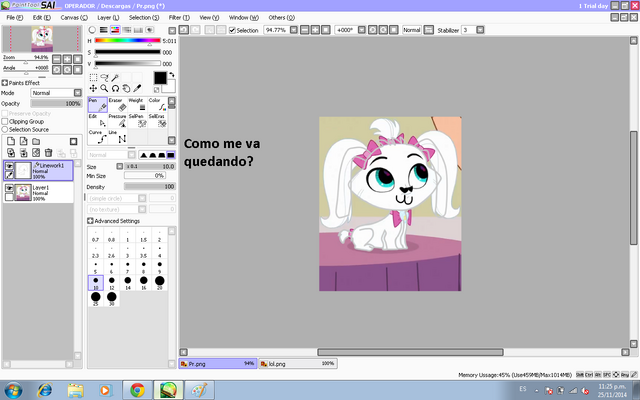This screenshot has height=400, width=640.
Task: Enable Clipping Group checkbox
Action: tap(5, 122)
